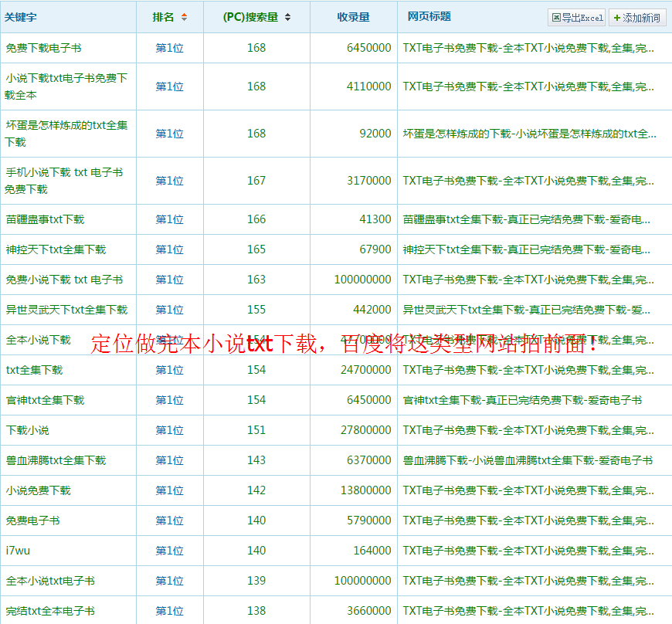Image resolution: width=672 pixels, height=624 pixels.
Task: Click 第1位 rank in 免费电子书 row
Action: point(170,521)
